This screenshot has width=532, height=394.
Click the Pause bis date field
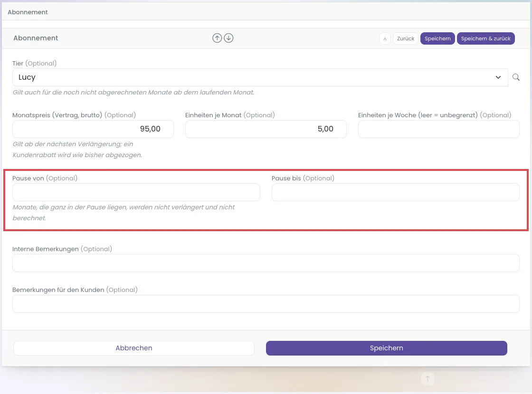click(x=395, y=192)
